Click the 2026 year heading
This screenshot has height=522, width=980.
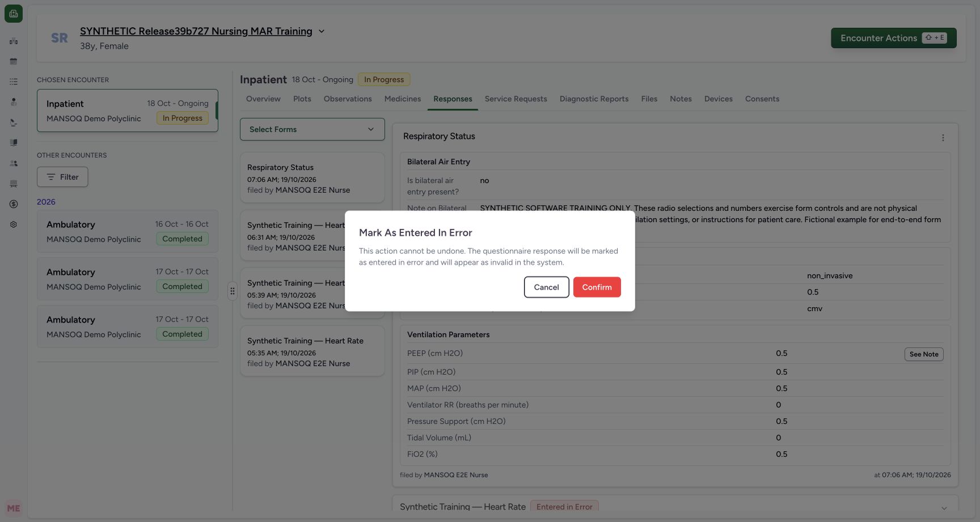point(46,202)
